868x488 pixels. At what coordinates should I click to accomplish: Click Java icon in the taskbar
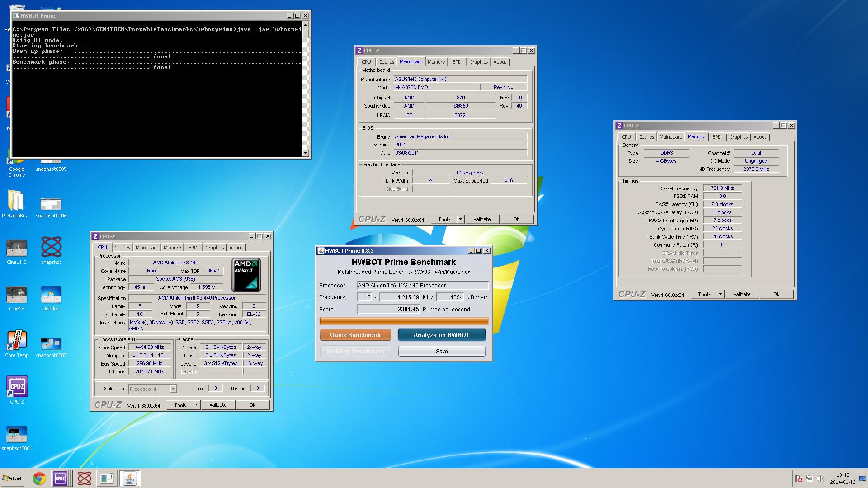130,479
